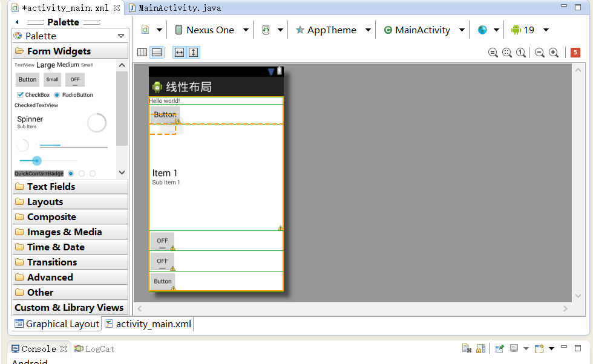Pin the Console view
593x364 pixels.
(499, 349)
